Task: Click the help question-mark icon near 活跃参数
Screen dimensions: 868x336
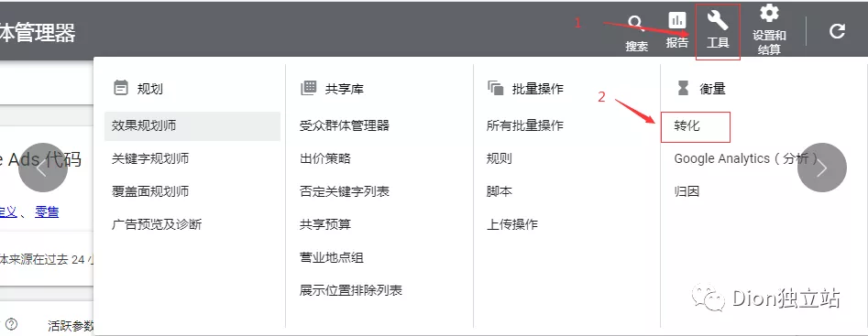Action: [x=11, y=324]
